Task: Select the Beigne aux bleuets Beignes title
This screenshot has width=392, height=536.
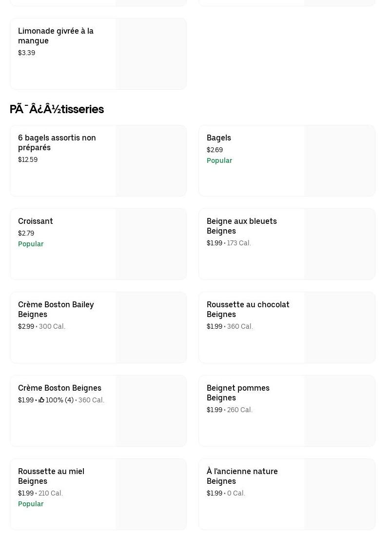Action: [x=241, y=226]
